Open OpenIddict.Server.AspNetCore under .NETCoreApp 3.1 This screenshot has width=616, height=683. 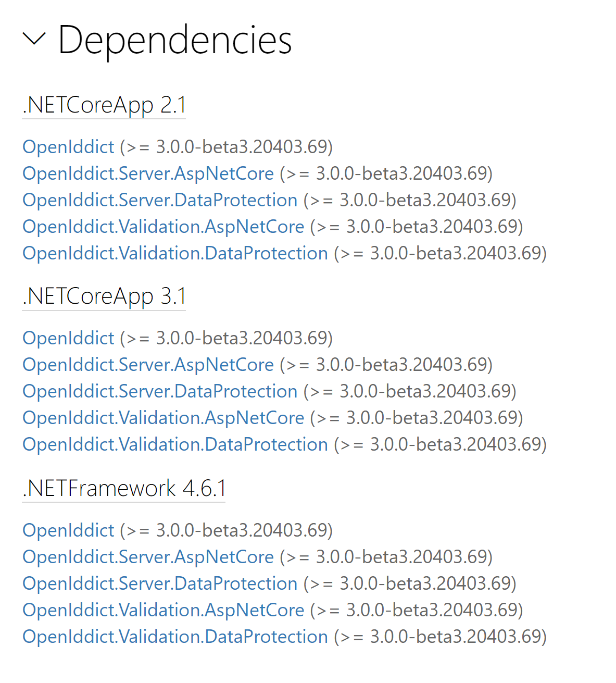coord(148,365)
